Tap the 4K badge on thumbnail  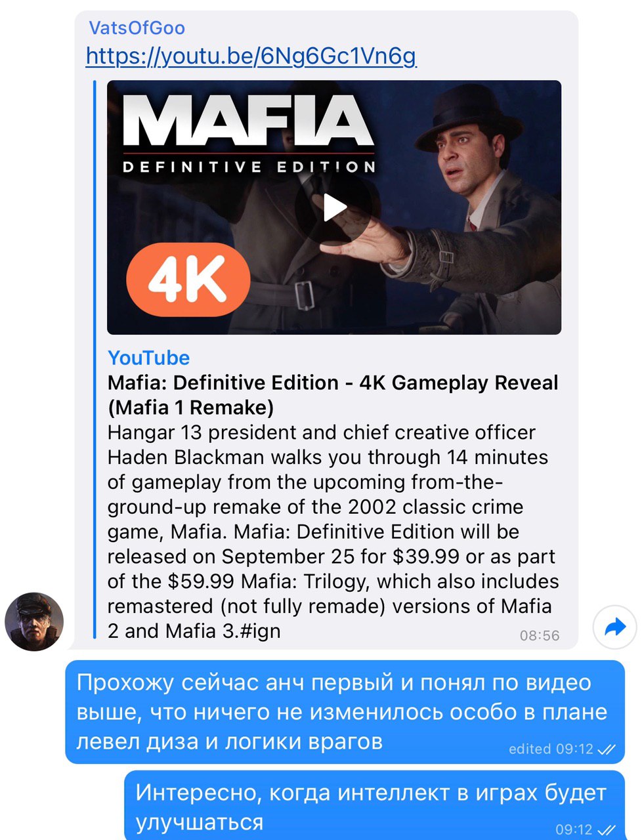[188, 280]
